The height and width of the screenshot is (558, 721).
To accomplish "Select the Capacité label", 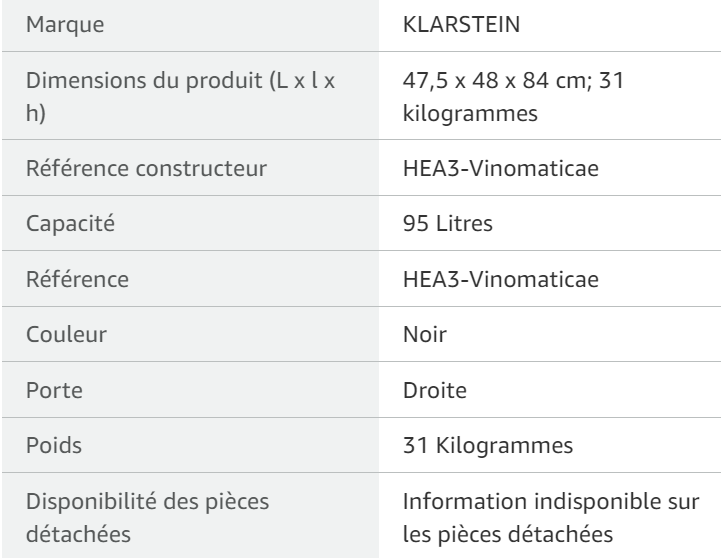I will (70, 224).
